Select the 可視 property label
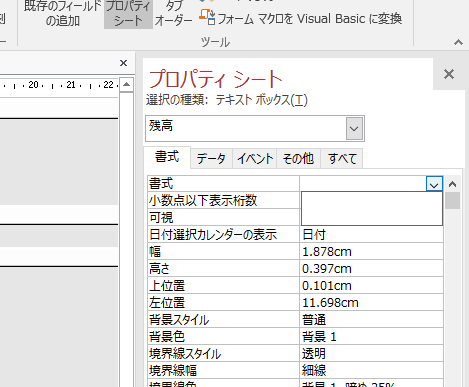 pyautogui.click(x=223, y=218)
